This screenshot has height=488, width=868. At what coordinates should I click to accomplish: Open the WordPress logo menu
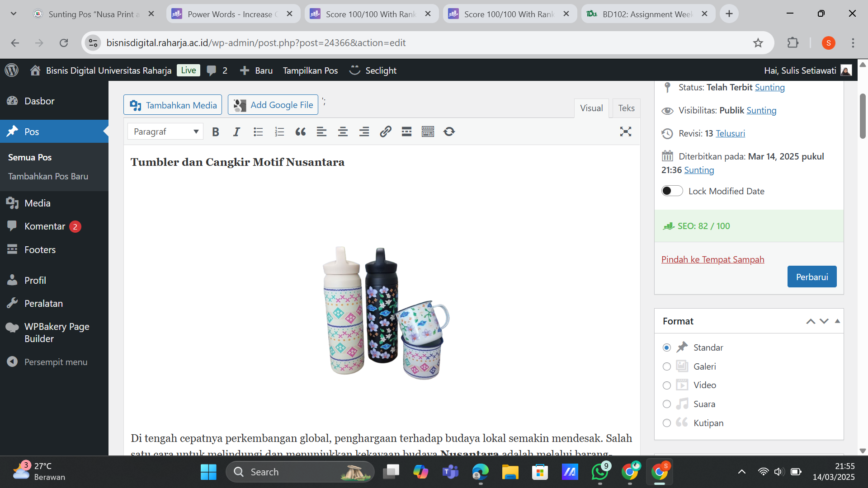(12, 70)
